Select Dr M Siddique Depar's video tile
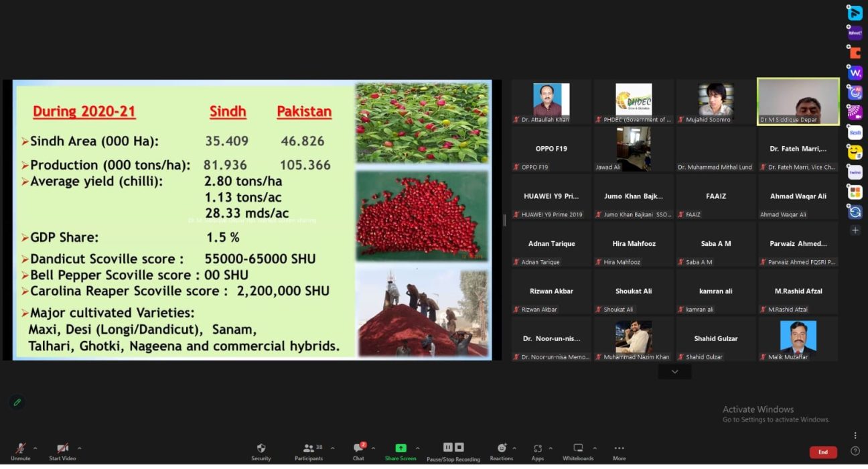 pos(798,101)
